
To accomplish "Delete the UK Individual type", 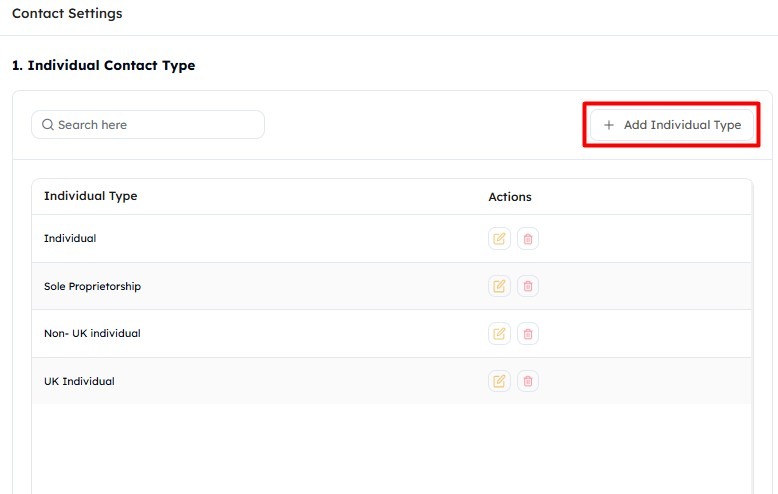I will click(528, 381).
